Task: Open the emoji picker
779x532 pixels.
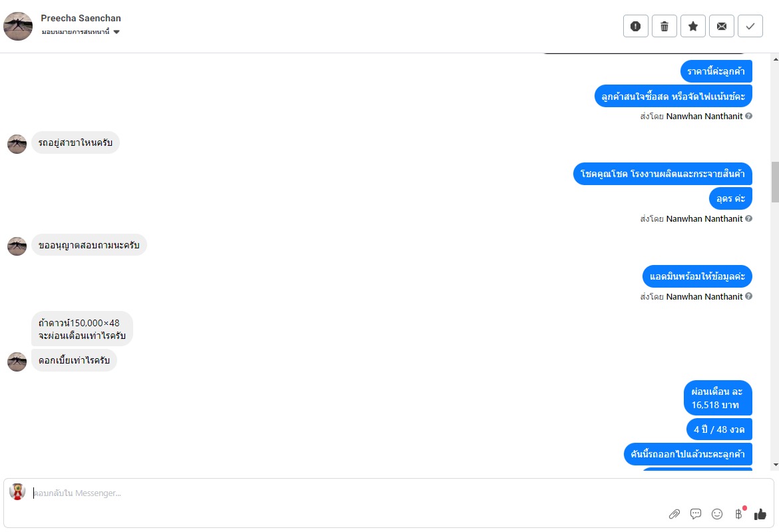Action: pos(717,514)
